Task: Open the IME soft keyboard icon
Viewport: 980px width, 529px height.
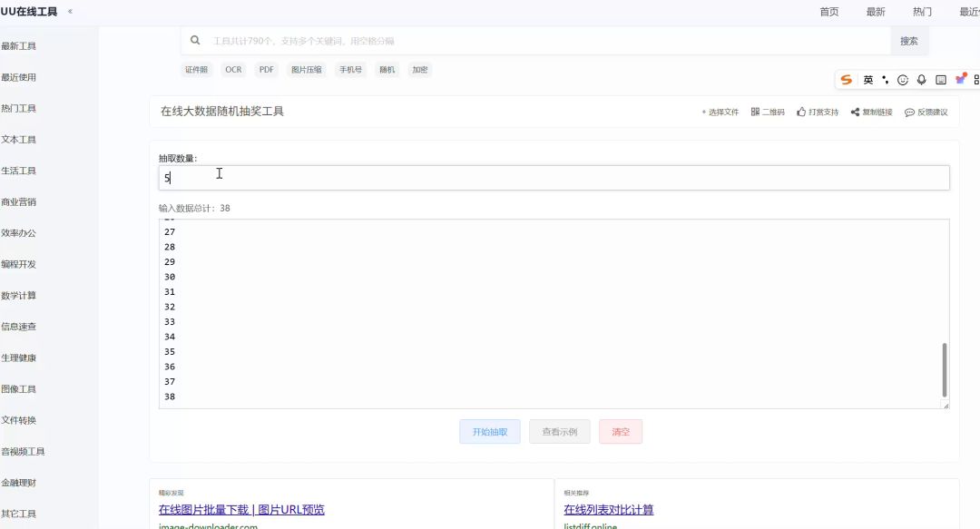Action: tap(941, 80)
